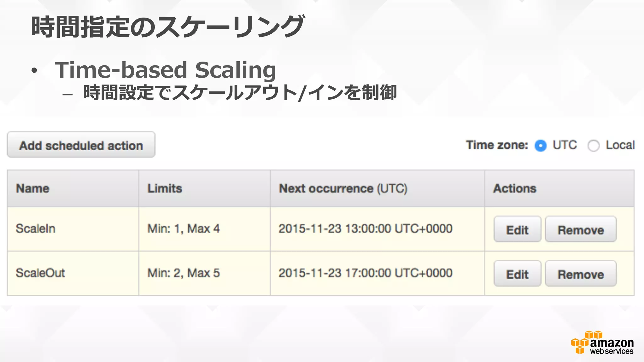Click the Time zone label
Viewport: 644px width, 362px height.
pos(497,145)
